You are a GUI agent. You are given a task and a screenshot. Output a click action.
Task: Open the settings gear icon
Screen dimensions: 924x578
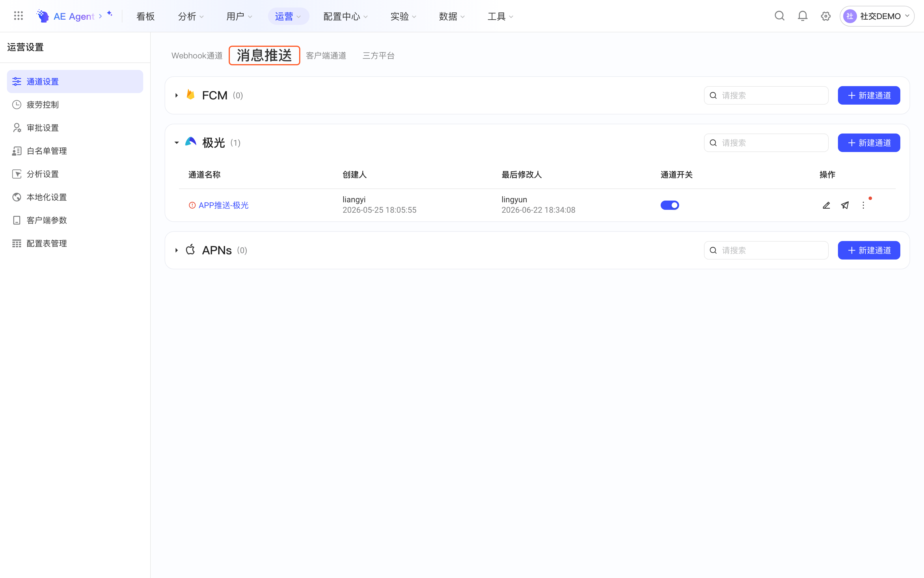[x=826, y=16]
